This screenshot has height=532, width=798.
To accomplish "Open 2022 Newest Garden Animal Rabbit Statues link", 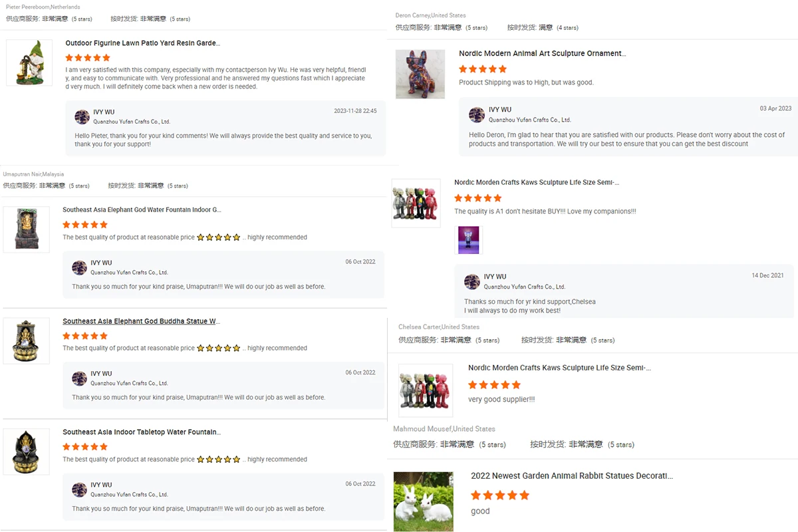I will 572,476.
